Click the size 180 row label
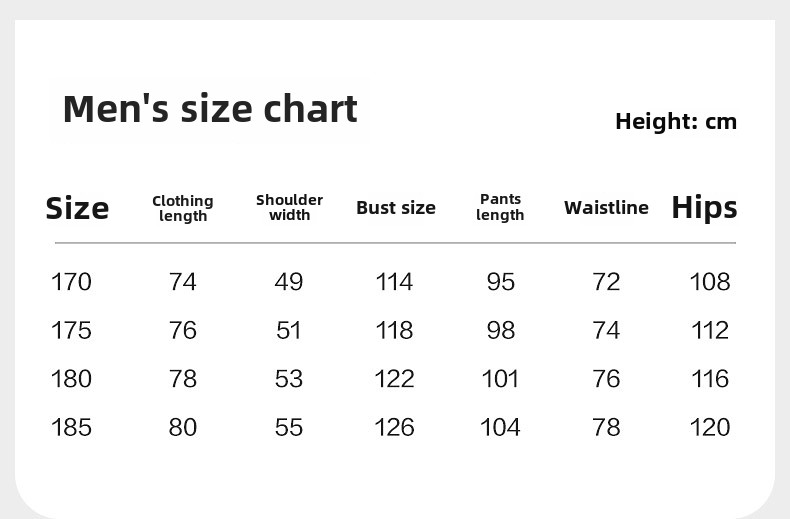Screen dimensions: 790x519 71,379
